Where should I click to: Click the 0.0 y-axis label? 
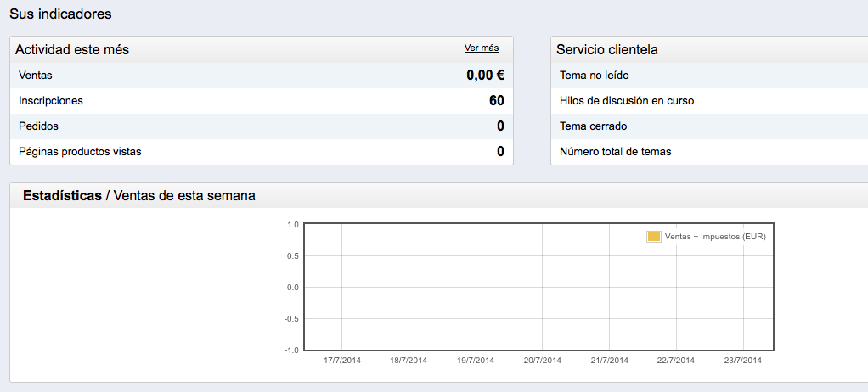click(293, 287)
